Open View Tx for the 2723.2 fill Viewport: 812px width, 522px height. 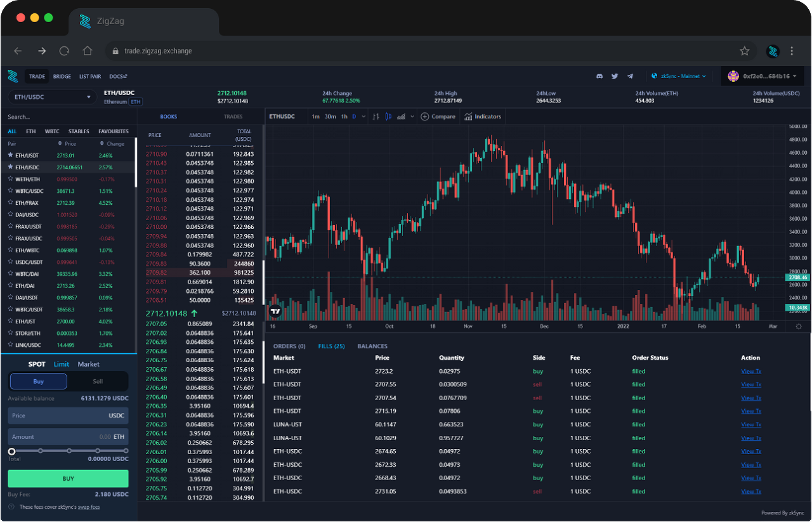(751, 371)
